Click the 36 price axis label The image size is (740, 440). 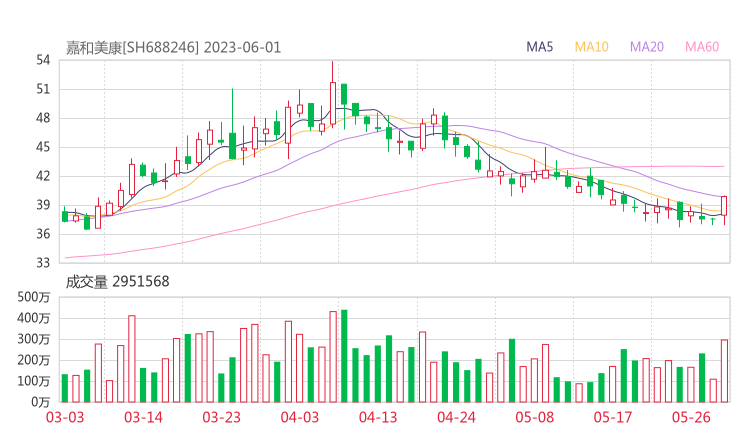pyautogui.click(x=43, y=234)
